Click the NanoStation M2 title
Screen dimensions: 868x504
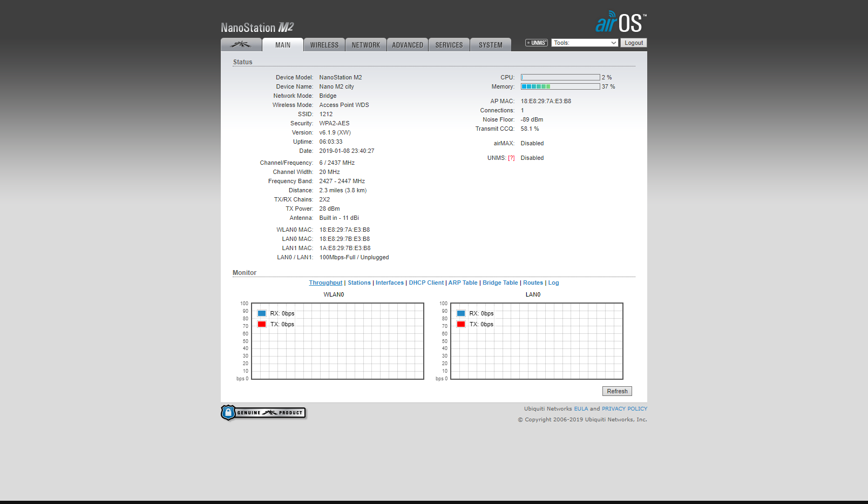tap(257, 28)
